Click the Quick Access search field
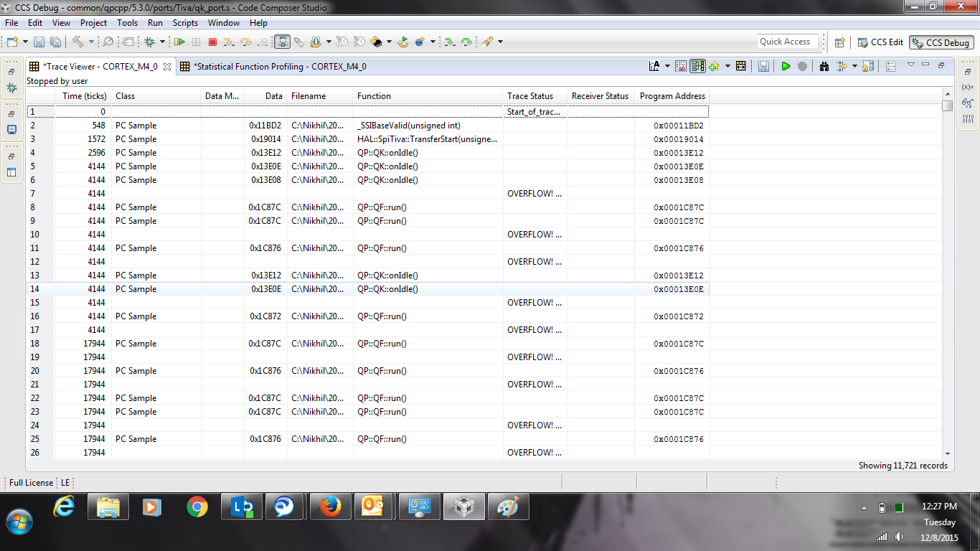Image resolution: width=980 pixels, height=551 pixels. coord(788,42)
